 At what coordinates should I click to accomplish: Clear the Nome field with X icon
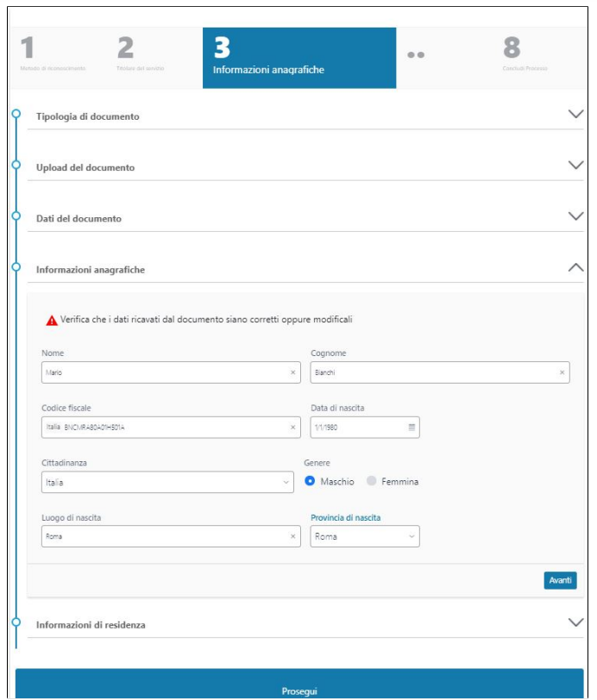point(292,372)
